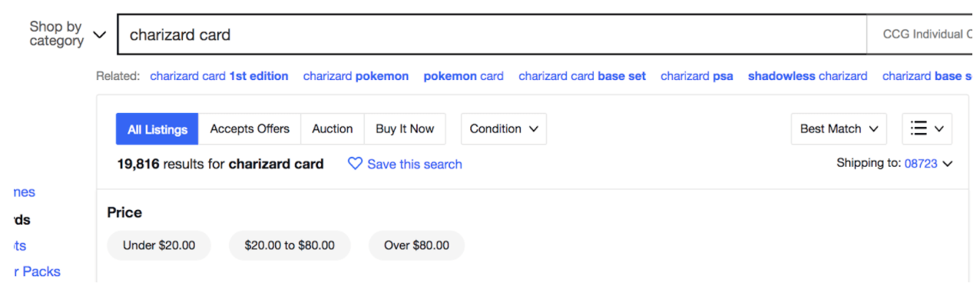Select the Buy It Now tab

[405, 129]
